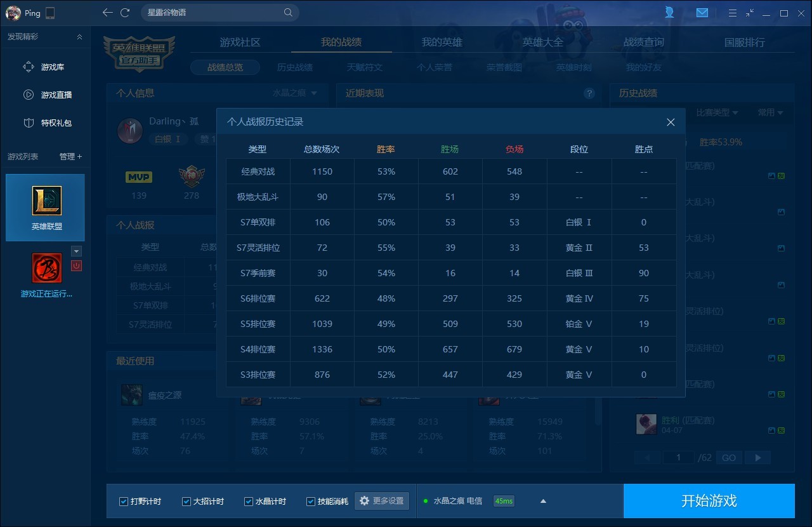The image size is (812, 527).
Task: Select the 天赋符文 sub-tab
Action: (365, 67)
